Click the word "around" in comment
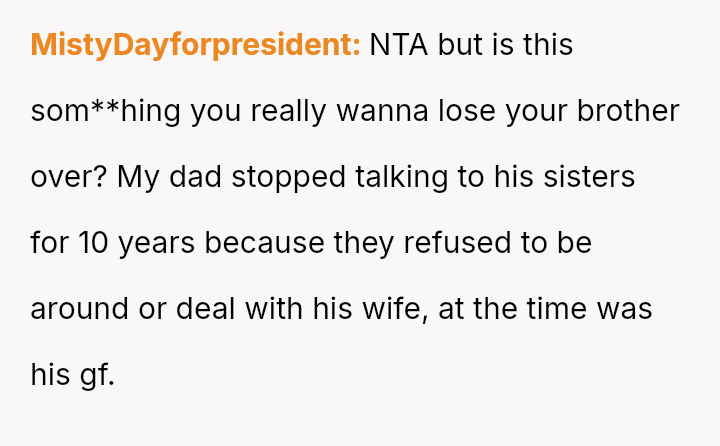 pyautogui.click(x=78, y=309)
